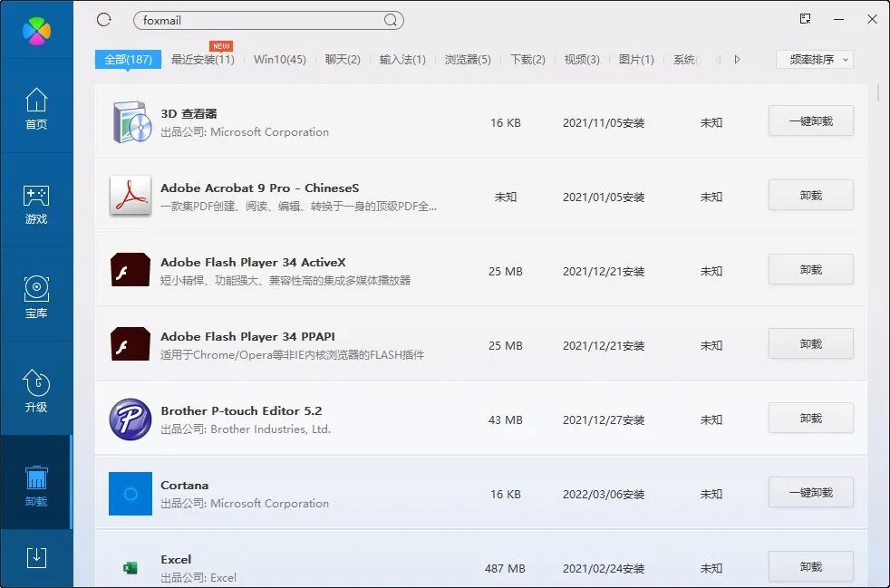This screenshot has width=890, height=588.
Task: Click the Flash Player 34 PPAPI icon
Action: click(x=131, y=344)
